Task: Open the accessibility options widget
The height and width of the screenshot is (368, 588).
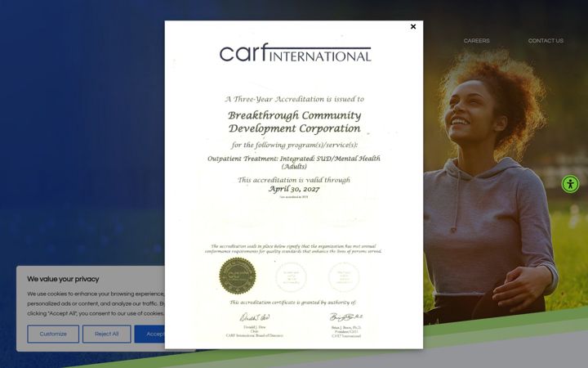Action: click(x=570, y=184)
